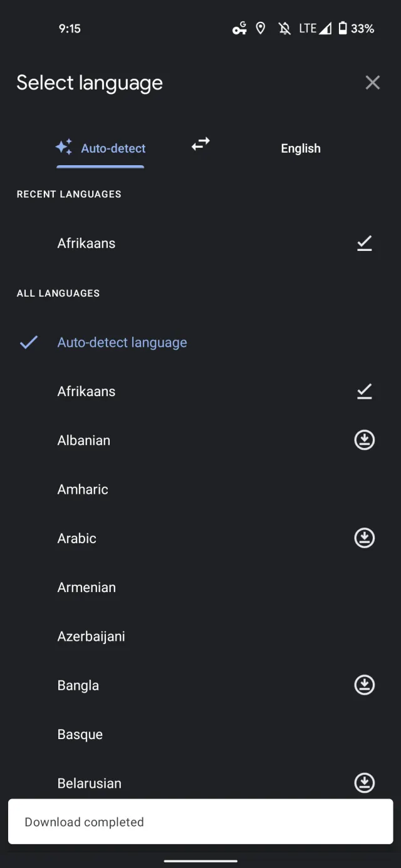The image size is (401, 868).
Task: Tap downloaded icon beside Afrikaans in all languages
Action: click(x=364, y=391)
